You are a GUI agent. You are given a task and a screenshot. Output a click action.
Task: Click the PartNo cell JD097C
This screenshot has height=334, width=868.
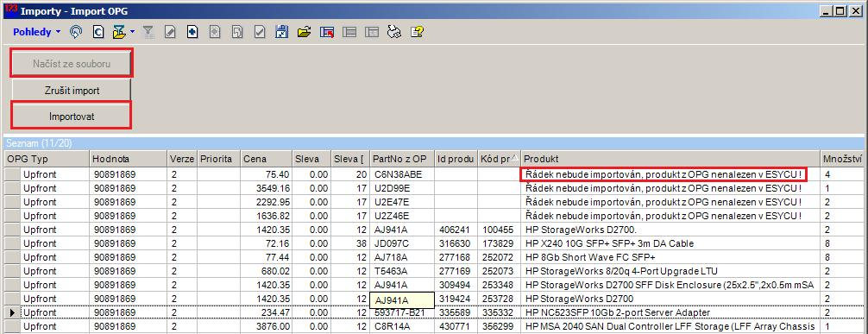[x=402, y=243]
